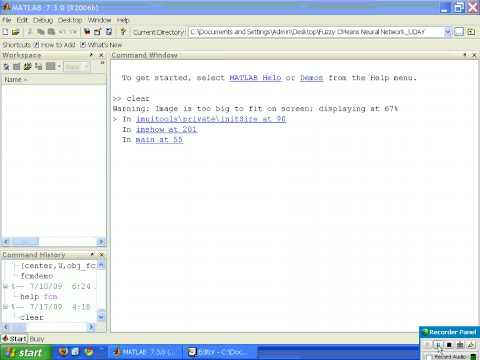Click the How to Add shortcut
This screenshot has width=480, height=360.
(54, 44)
